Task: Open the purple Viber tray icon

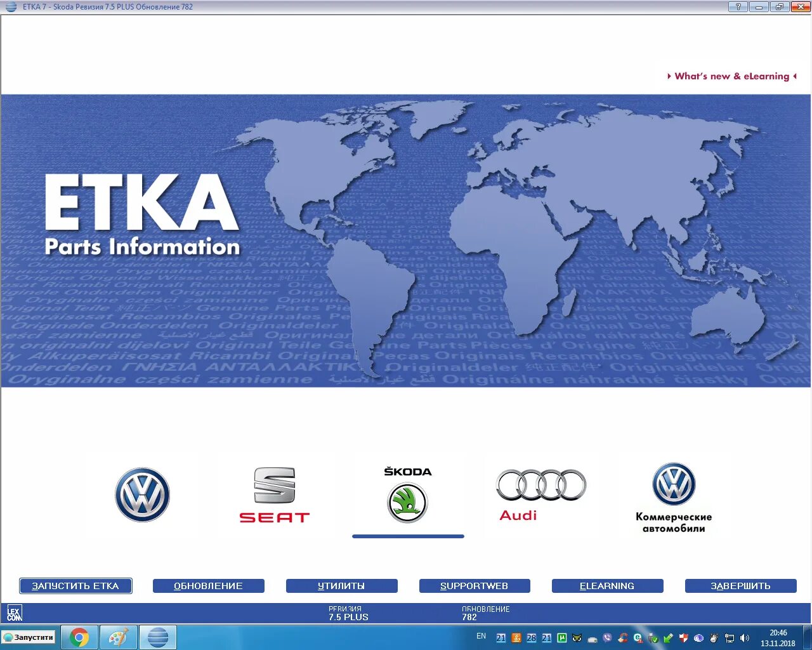Action: [607, 637]
